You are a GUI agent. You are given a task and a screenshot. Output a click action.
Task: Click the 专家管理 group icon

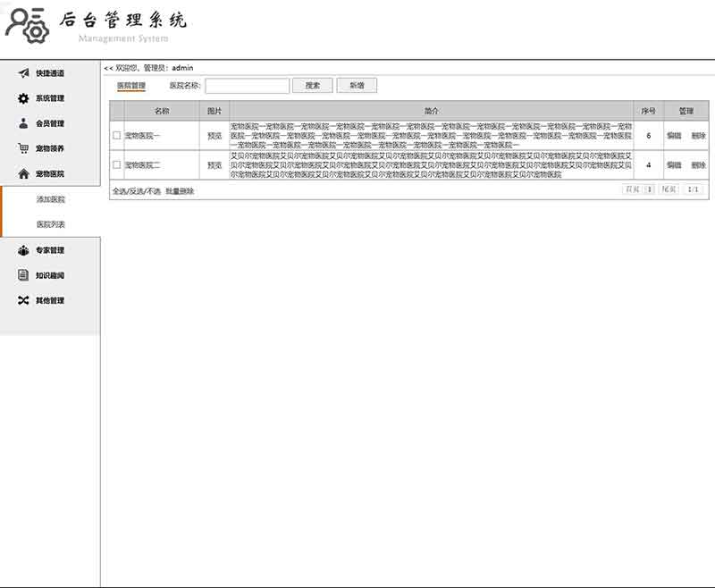24,250
